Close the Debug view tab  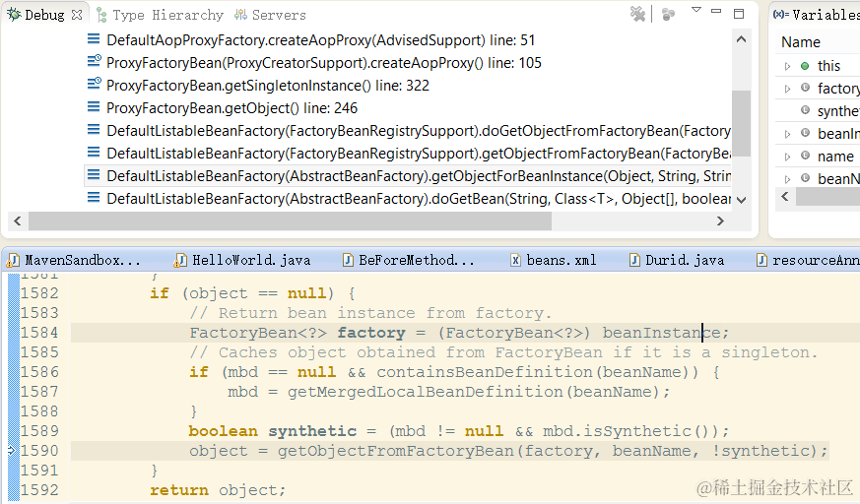(x=77, y=15)
